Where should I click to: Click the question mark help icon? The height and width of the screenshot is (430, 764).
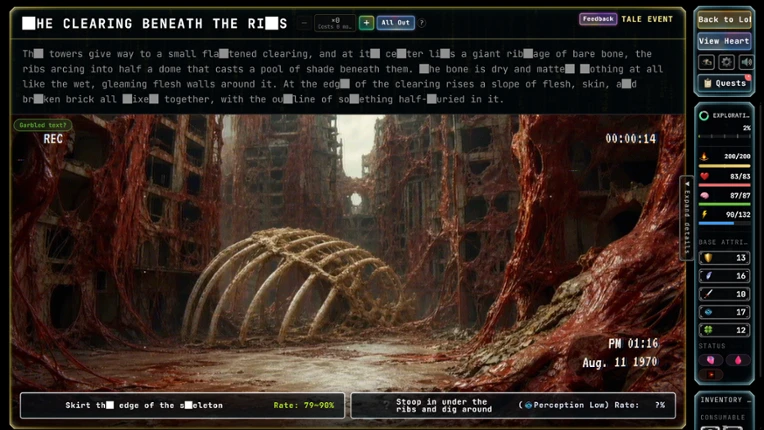pos(421,22)
